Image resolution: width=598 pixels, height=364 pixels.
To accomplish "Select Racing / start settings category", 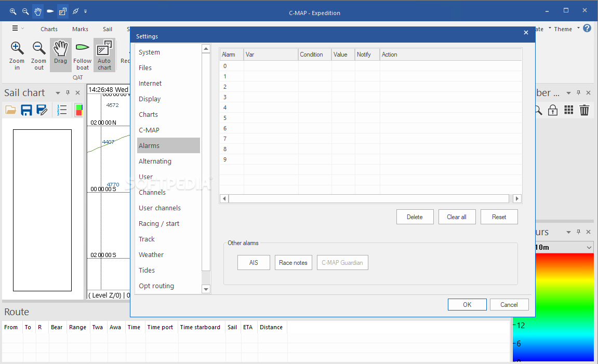I will pos(168,224).
